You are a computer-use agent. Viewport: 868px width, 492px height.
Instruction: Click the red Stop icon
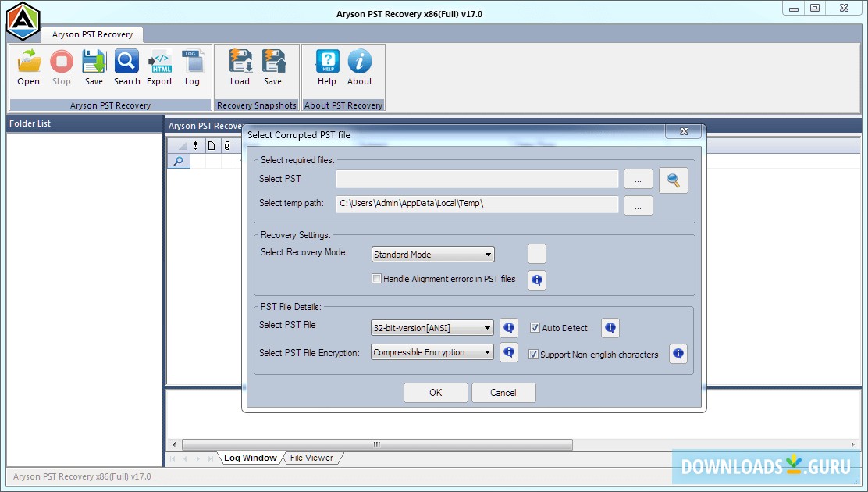62,62
